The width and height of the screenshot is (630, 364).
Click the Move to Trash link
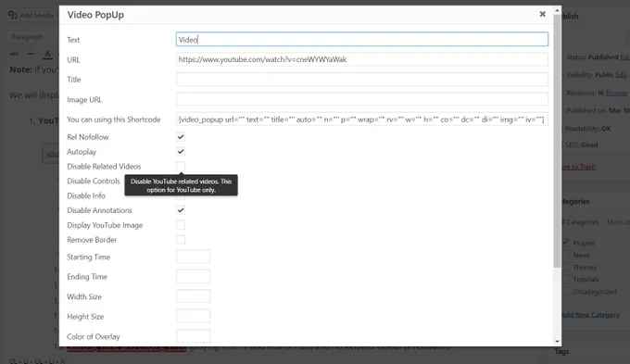[x=578, y=167]
